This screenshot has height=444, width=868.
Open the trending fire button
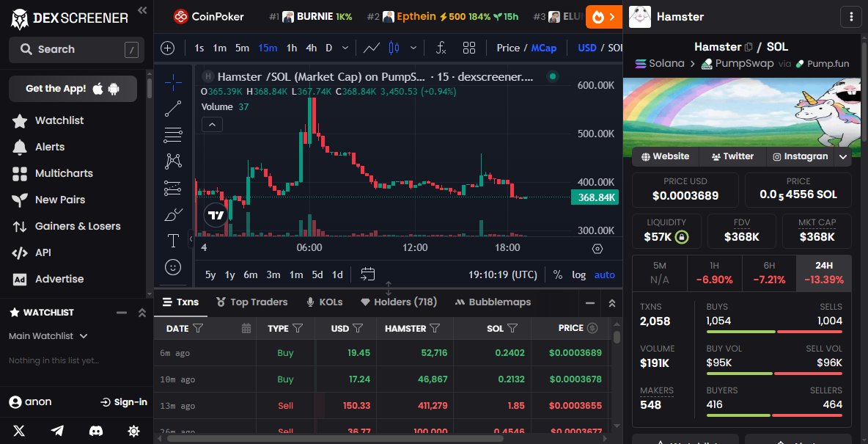[x=604, y=17]
